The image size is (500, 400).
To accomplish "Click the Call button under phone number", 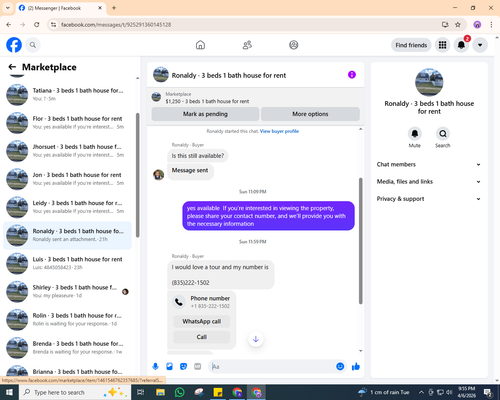I will coord(202,337).
